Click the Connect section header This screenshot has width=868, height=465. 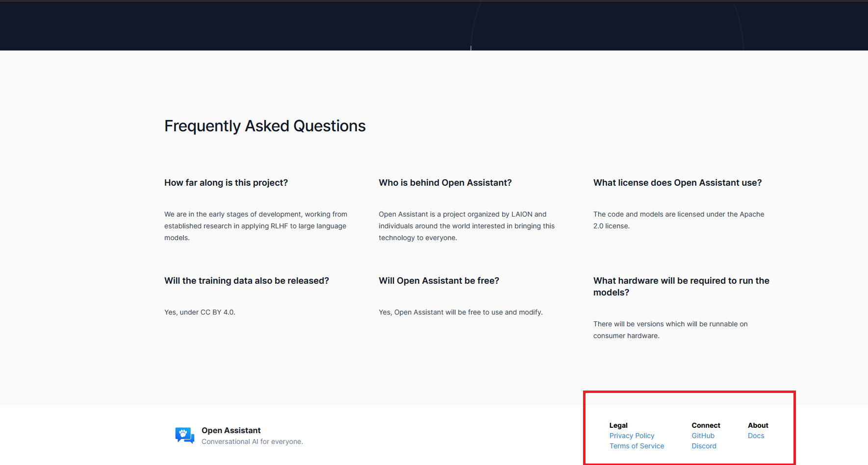pos(706,425)
